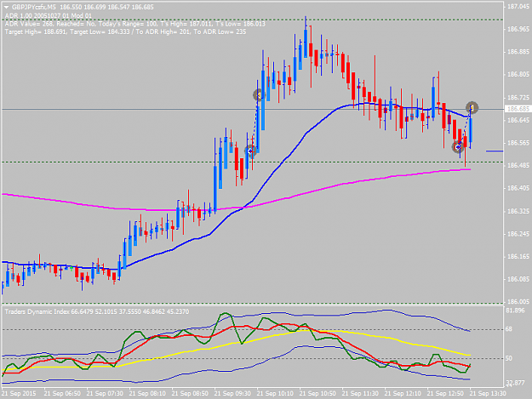Click the 81.896 indicator scale label
The height and width of the screenshot is (399, 532).
point(515,311)
